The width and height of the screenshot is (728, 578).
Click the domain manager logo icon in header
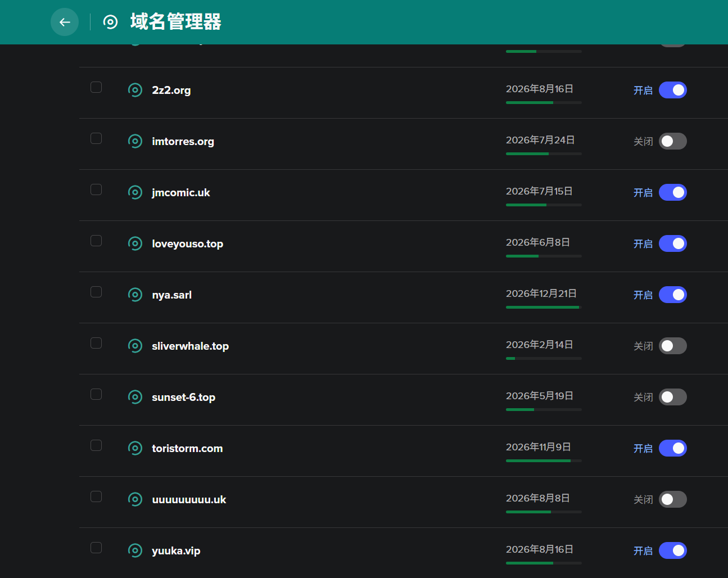point(111,22)
